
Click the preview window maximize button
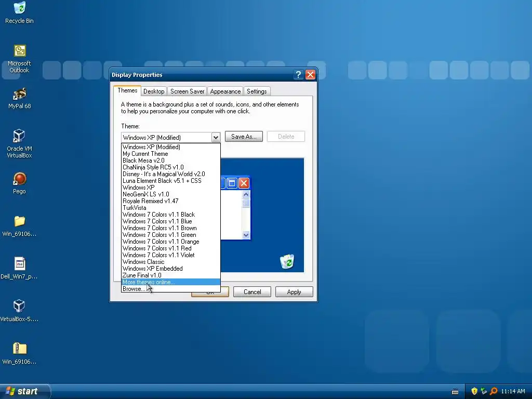coord(232,183)
